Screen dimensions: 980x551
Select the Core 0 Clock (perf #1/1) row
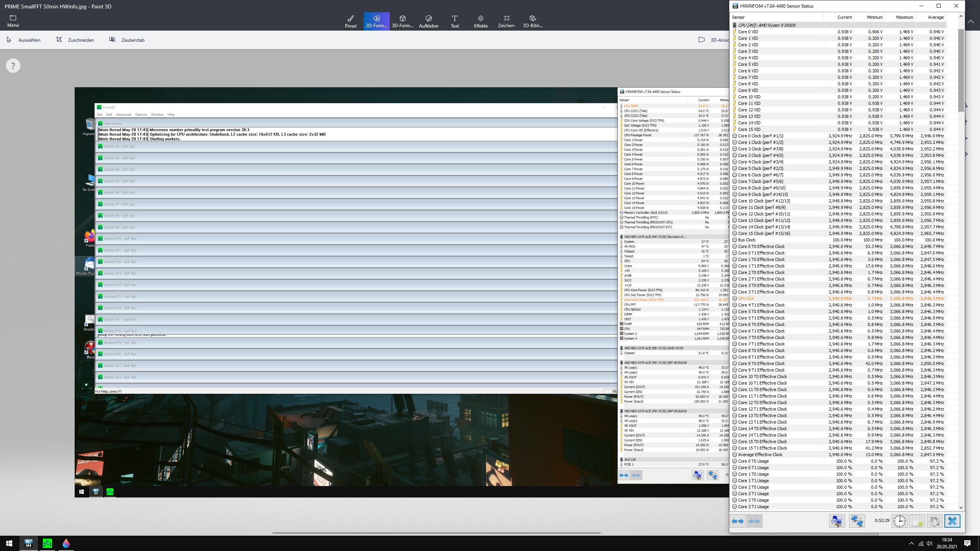click(x=838, y=136)
